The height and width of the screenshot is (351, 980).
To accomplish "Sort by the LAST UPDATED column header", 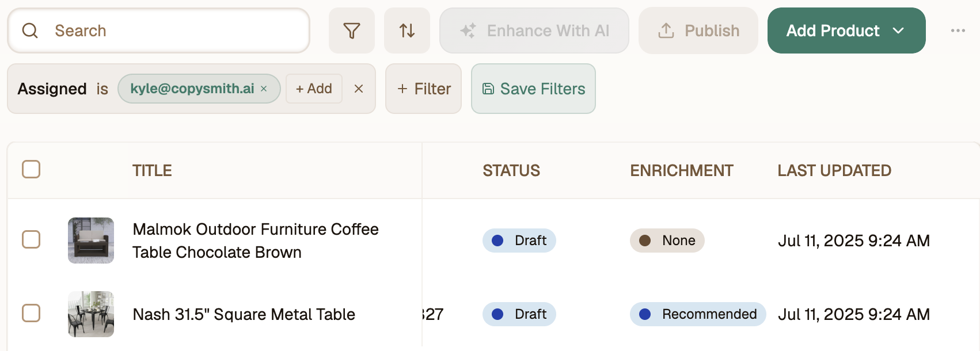I will click(x=834, y=170).
